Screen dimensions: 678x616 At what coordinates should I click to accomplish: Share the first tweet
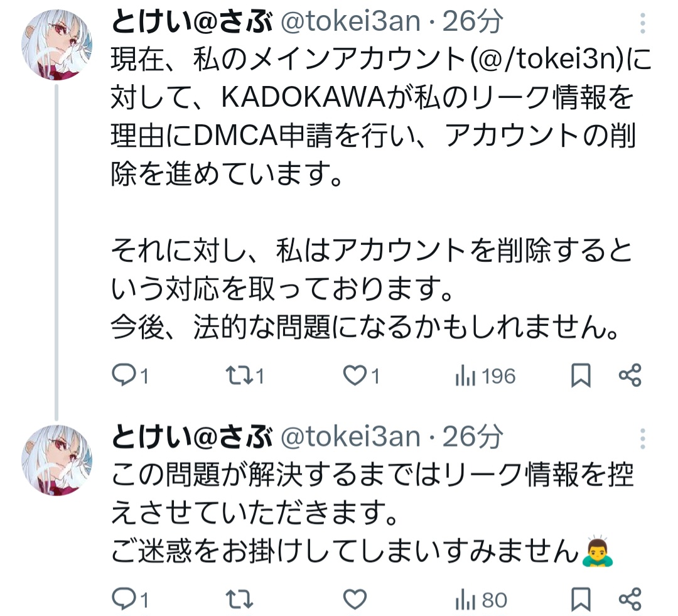pyautogui.click(x=630, y=376)
